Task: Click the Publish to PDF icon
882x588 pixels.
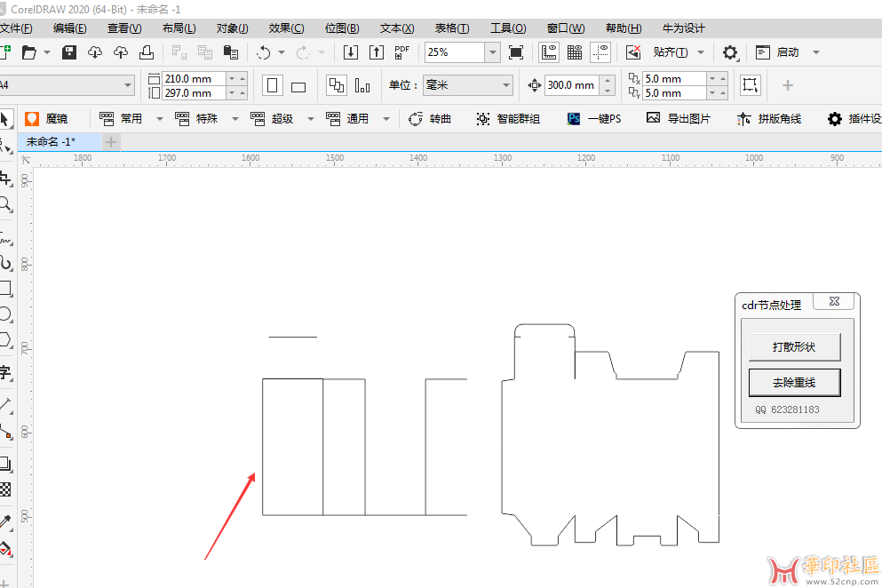Action: pos(401,52)
